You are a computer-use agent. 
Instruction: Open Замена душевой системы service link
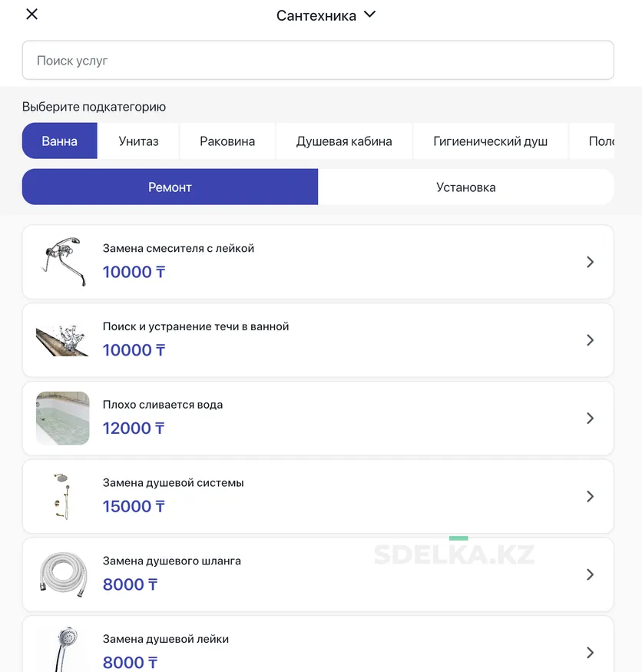click(x=174, y=483)
